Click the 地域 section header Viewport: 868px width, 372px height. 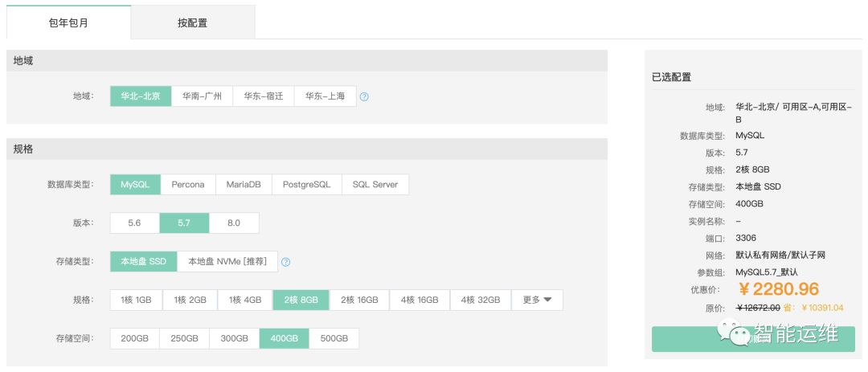click(307, 61)
